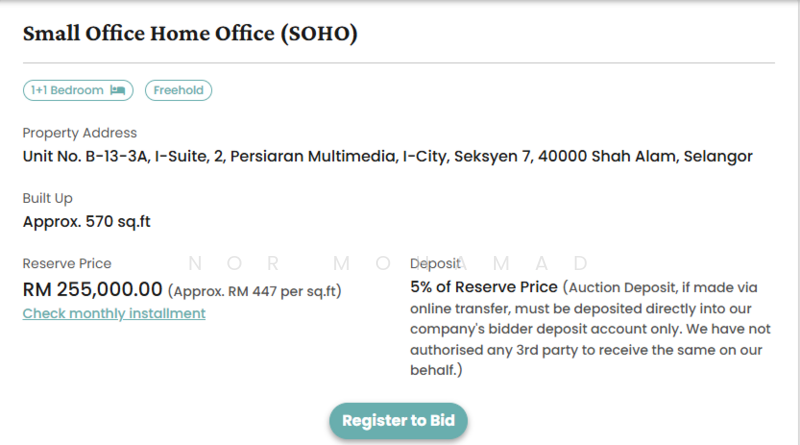Click the '(SOHO)' abbreviation in the title
Screen dimensions: 800x445
(318, 33)
